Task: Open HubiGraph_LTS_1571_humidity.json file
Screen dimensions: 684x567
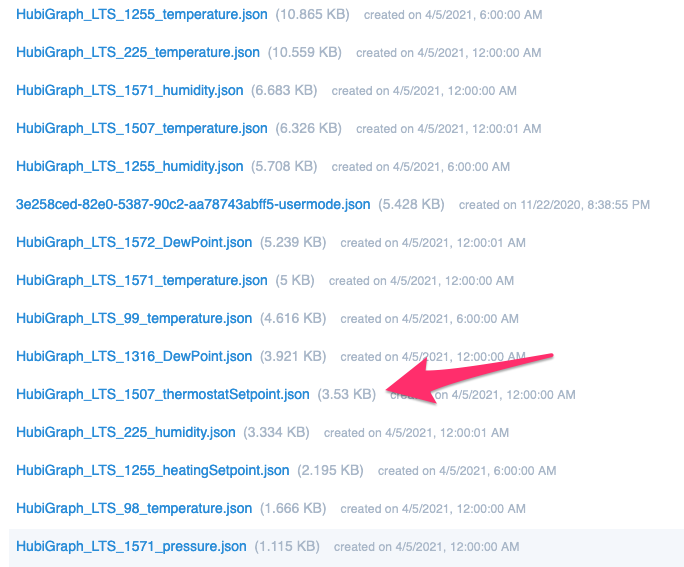Action: pyautogui.click(x=130, y=91)
